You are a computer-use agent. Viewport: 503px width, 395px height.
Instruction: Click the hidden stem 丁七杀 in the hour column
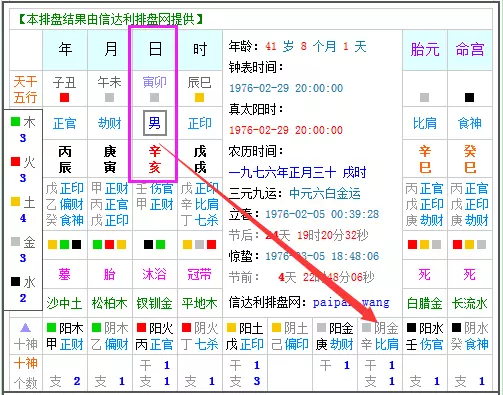click(199, 220)
